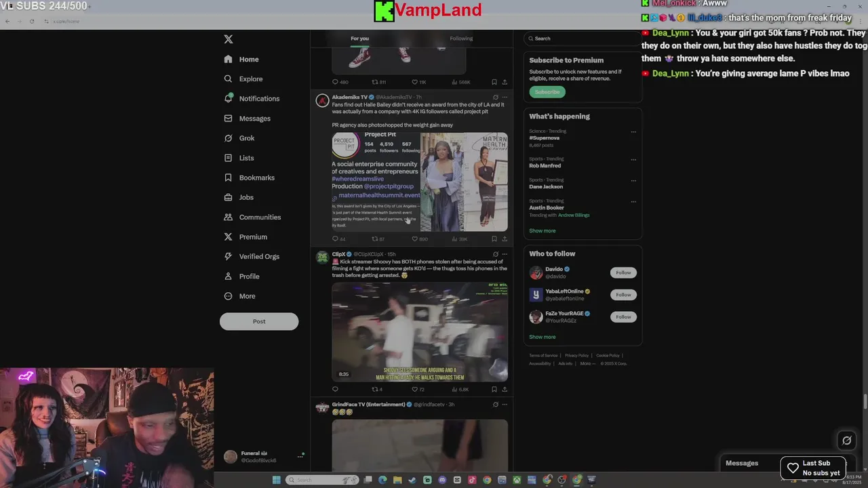Click the Terms of Service footer link

pos(543,355)
